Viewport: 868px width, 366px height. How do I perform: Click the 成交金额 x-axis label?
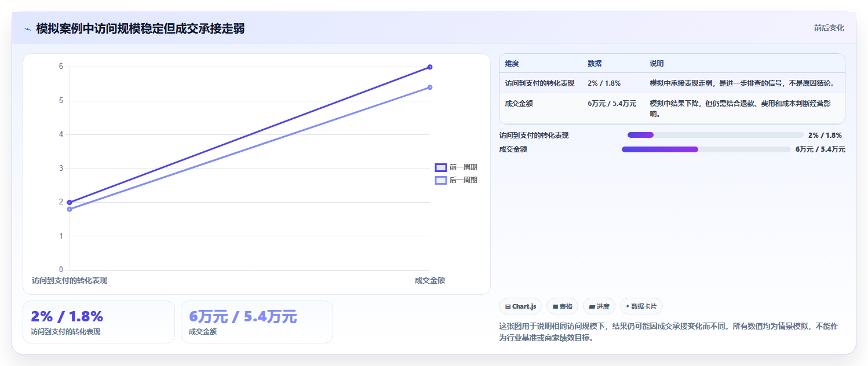pyautogui.click(x=430, y=280)
